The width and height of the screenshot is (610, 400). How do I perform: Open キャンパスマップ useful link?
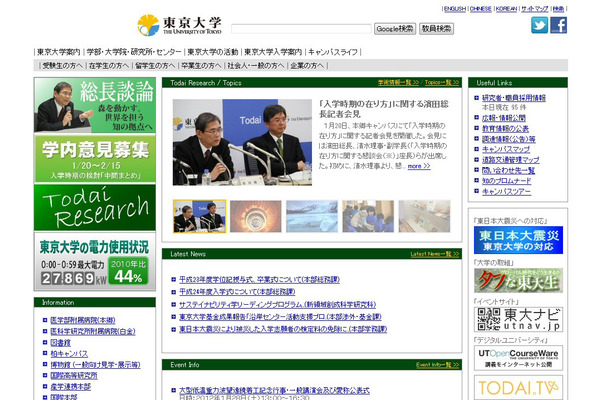pos(506,149)
